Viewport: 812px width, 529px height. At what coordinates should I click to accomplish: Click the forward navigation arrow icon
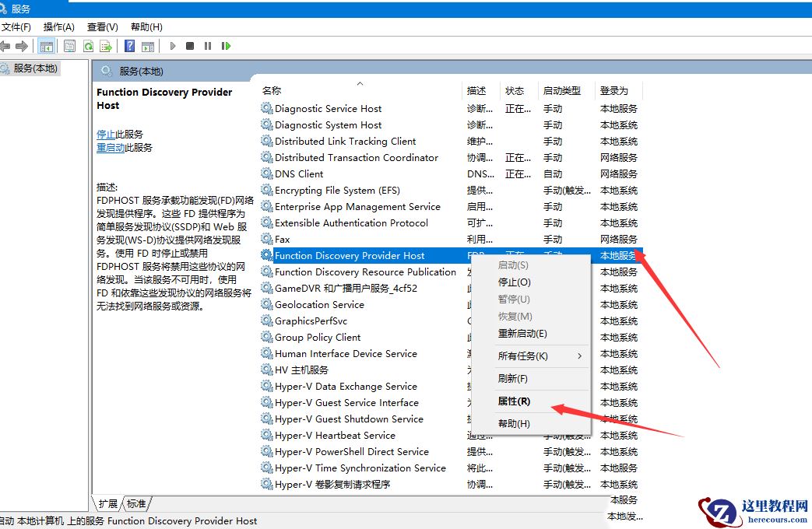point(23,46)
